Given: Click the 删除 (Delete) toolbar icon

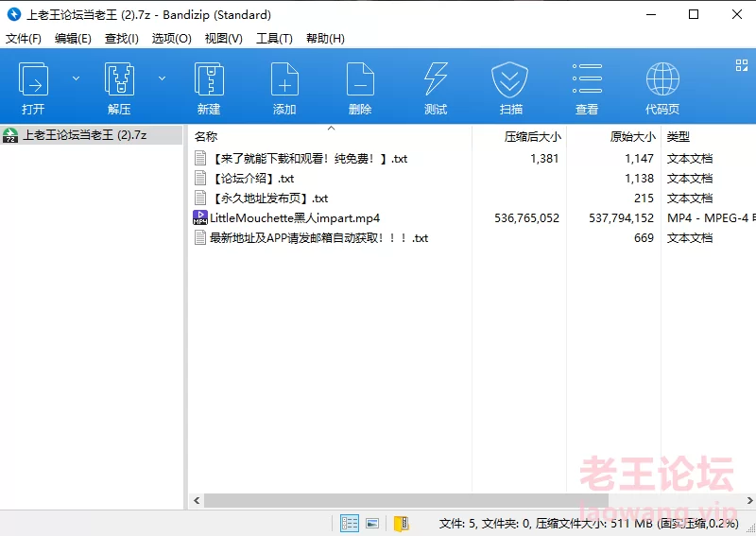Looking at the screenshot, I should coord(360,79).
